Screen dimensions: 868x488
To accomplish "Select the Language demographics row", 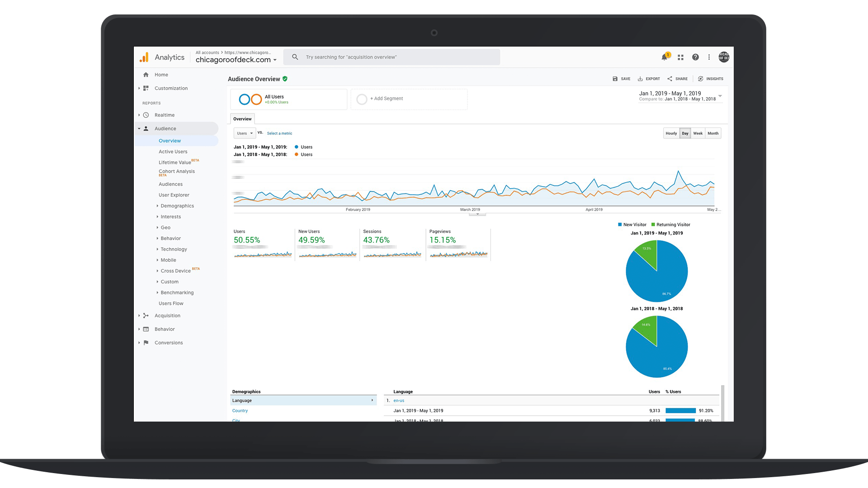I will click(x=303, y=400).
